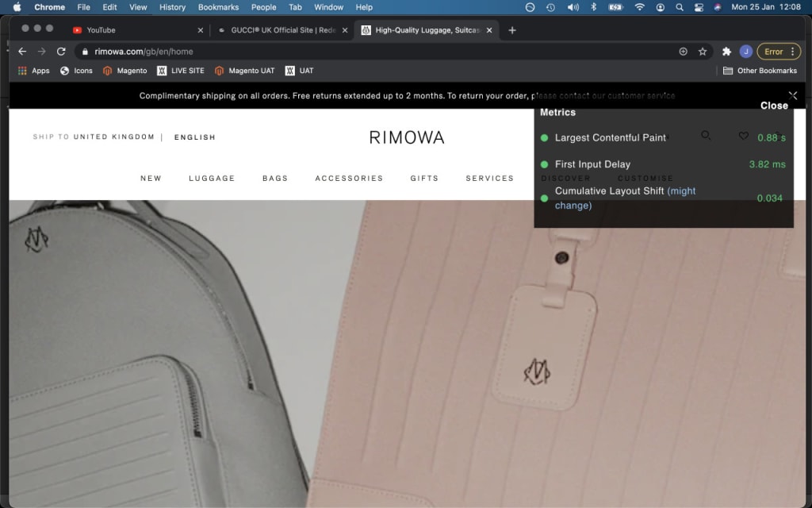Open the Magento UAT bookmark
Screen dimensions: 812x508
pos(244,71)
